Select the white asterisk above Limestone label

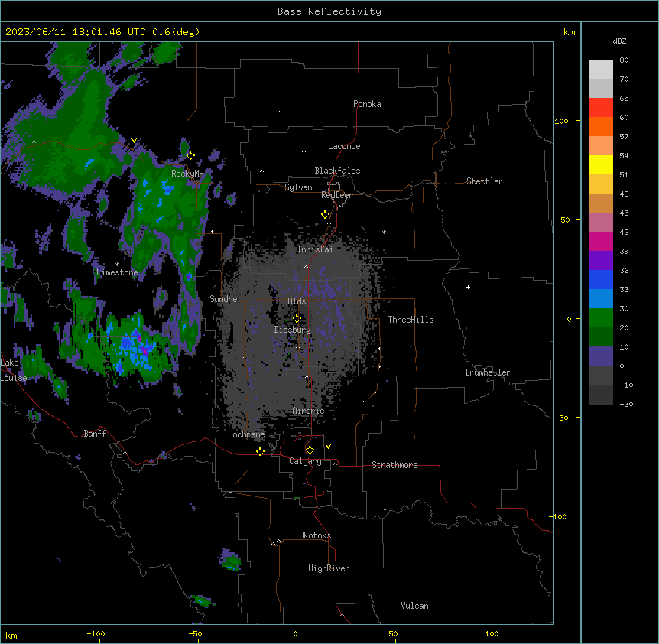117,265
